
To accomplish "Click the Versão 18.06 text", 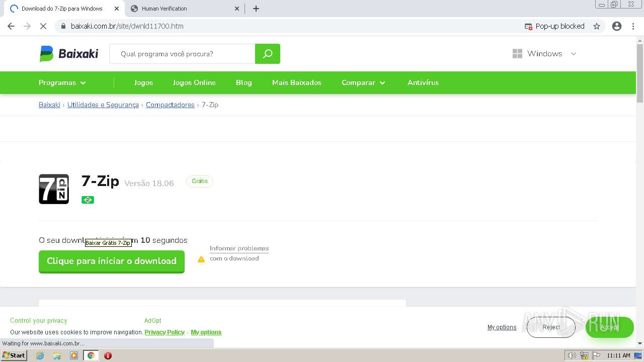I will pyautogui.click(x=149, y=184).
